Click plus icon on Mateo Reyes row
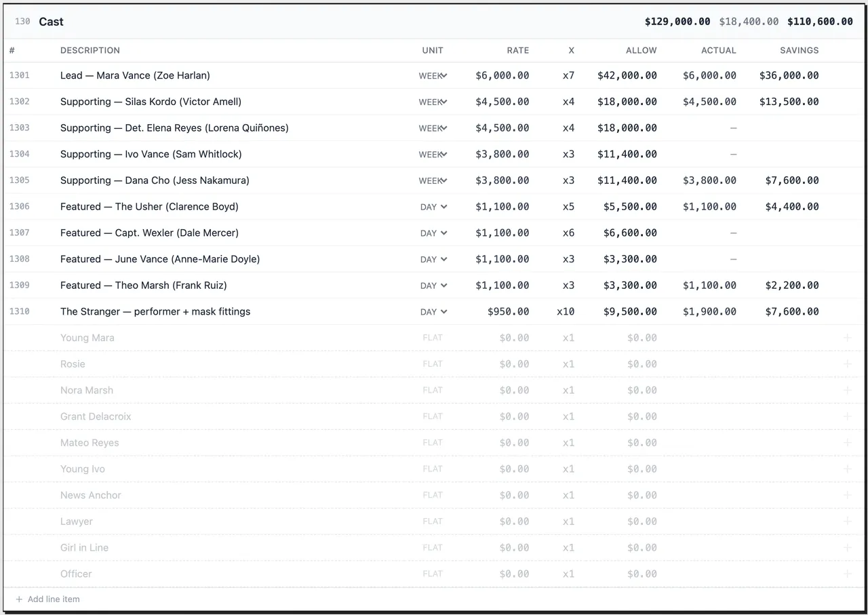Screen dimensions: 868x615 click(x=847, y=443)
